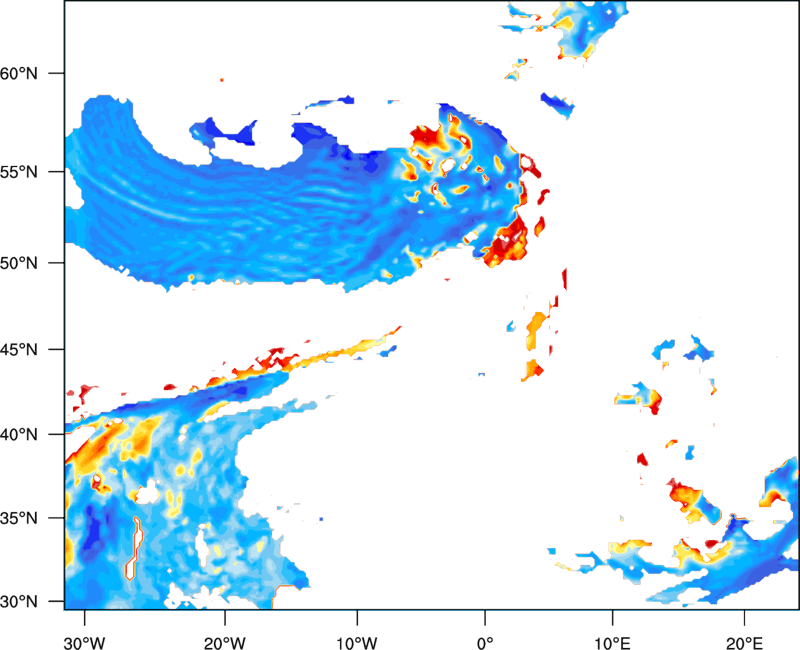Click the 30°N latitude label

click(19, 602)
